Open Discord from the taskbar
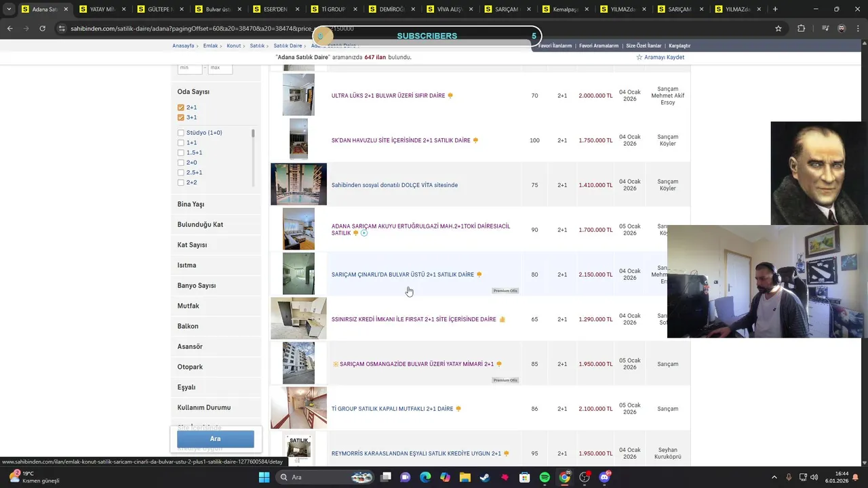868x488 pixels. point(604,477)
